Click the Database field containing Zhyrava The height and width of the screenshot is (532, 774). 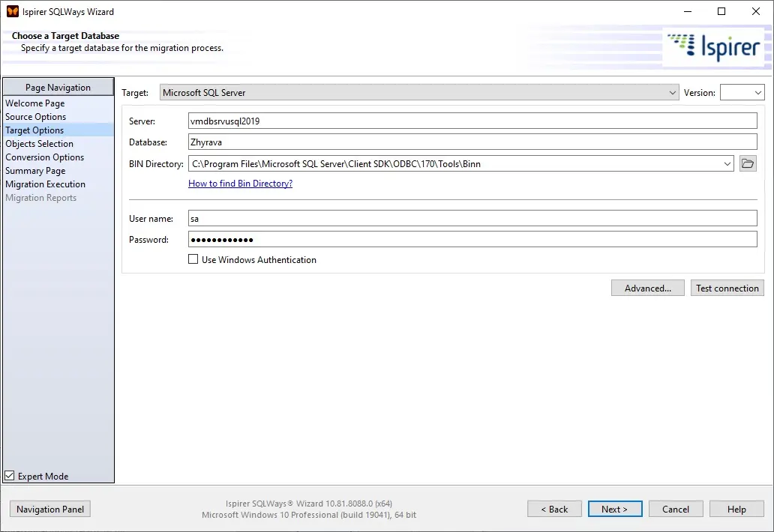[x=472, y=142]
